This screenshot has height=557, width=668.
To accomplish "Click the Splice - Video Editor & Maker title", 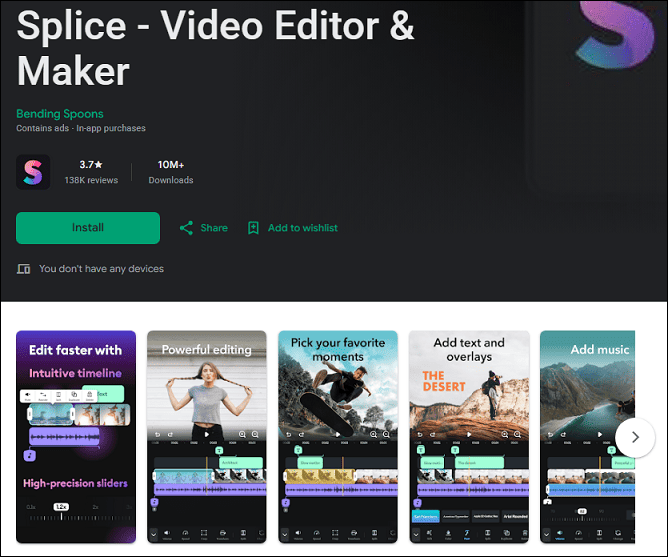I will (x=215, y=48).
